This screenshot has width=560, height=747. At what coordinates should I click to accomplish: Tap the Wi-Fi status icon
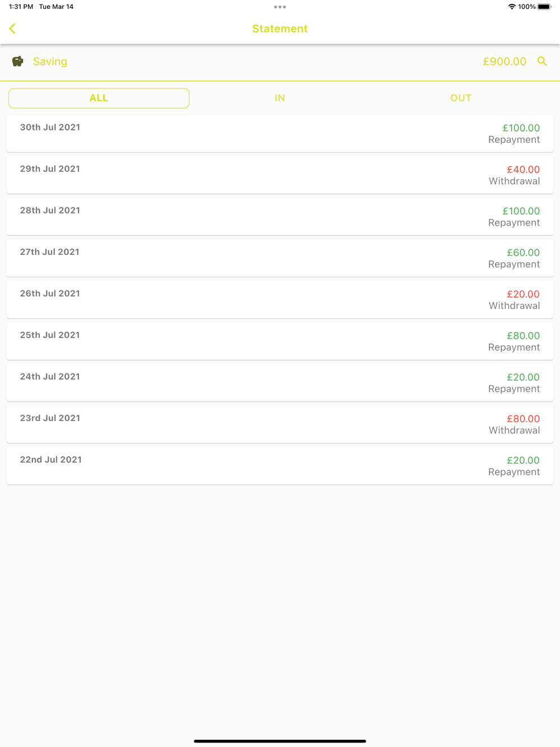click(512, 7)
